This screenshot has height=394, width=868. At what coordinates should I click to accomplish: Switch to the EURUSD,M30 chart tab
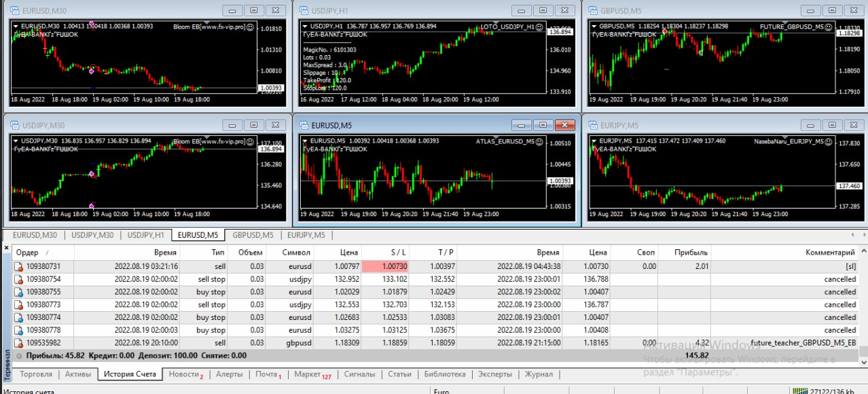coord(35,236)
